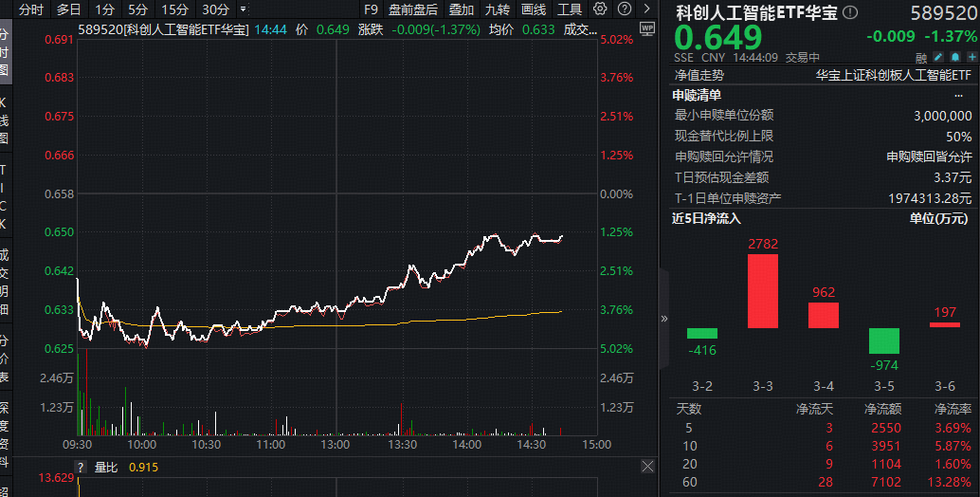The image size is (980, 497).
Task: Toggle 盘前盘后 session display
Action: coord(413,9)
